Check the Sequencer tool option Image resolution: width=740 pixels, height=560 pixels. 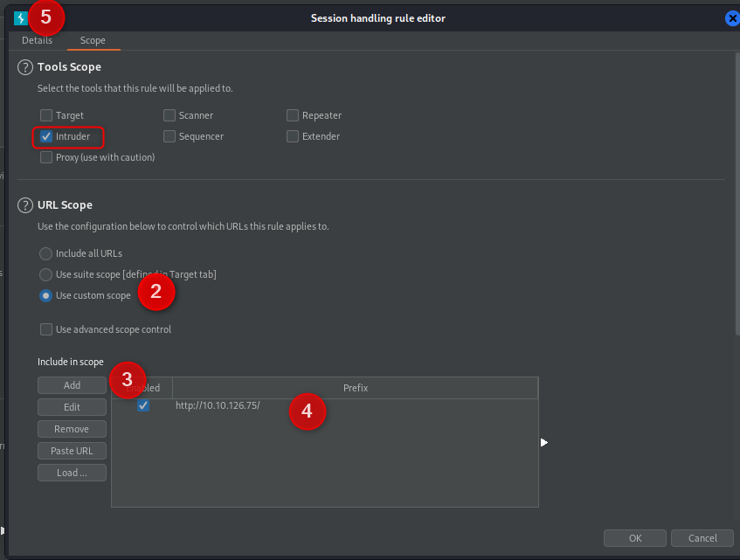point(169,136)
